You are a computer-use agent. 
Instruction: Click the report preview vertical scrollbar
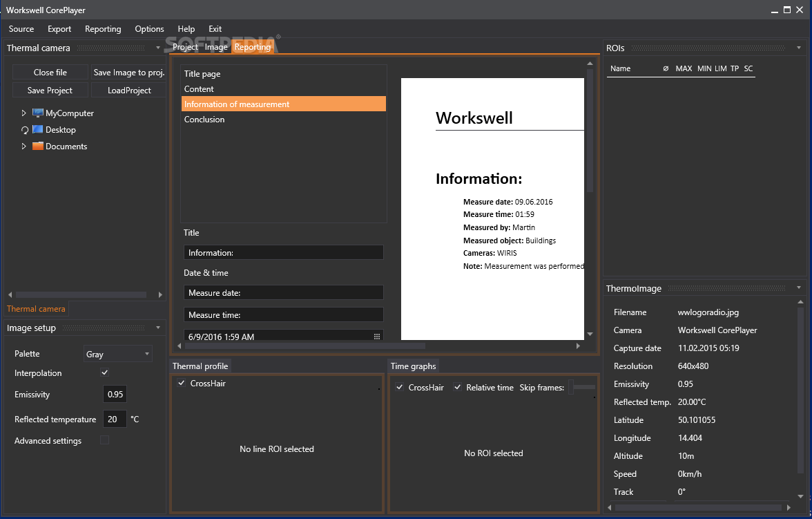(590, 130)
